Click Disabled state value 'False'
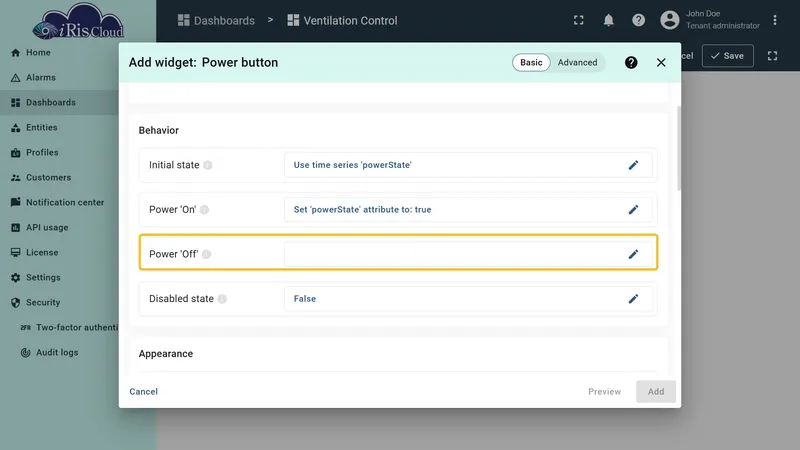Screen dimensions: 800x450 (x=305, y=299)
